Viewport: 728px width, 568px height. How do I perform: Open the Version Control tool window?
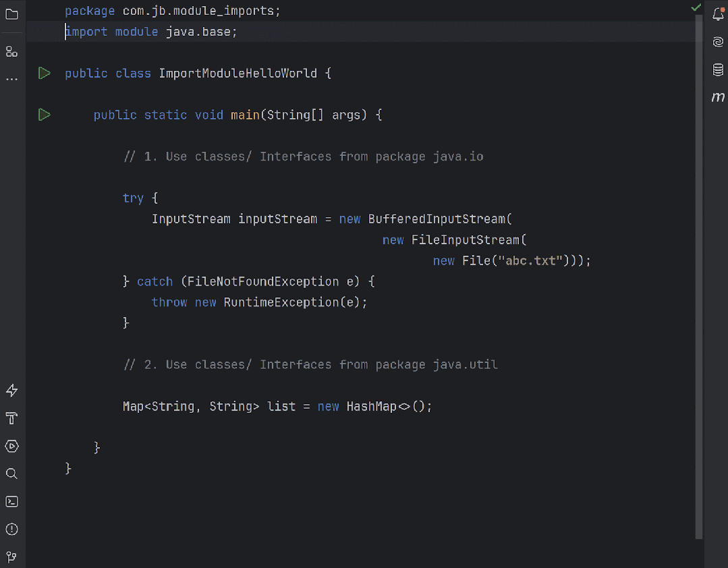(11, 557)
